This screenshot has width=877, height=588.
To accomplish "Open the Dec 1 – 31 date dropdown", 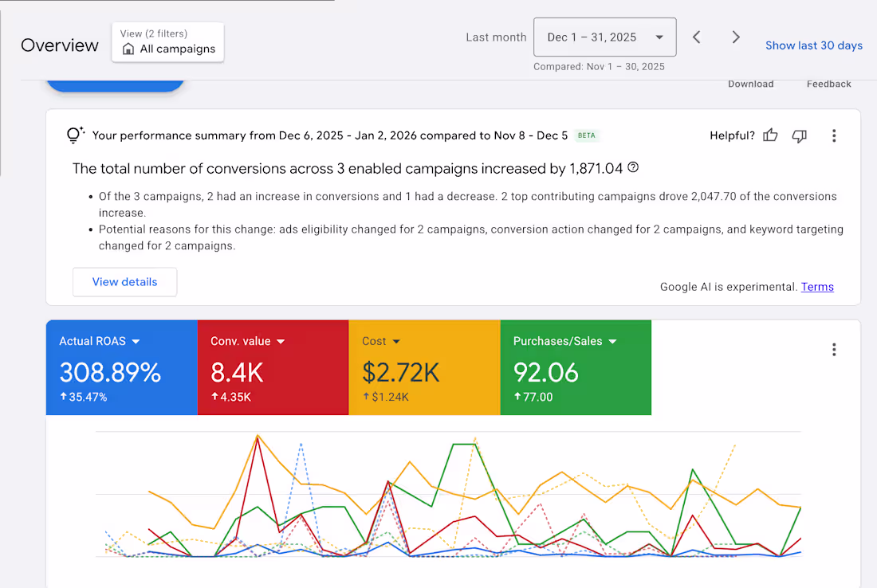I will [604, 37].
